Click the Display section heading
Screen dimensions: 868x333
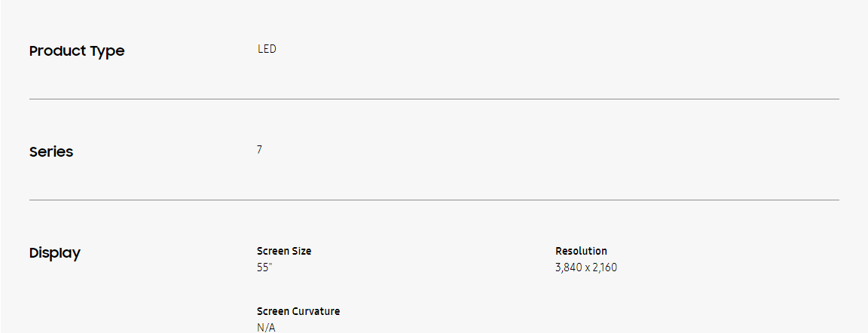click(55, 253)
